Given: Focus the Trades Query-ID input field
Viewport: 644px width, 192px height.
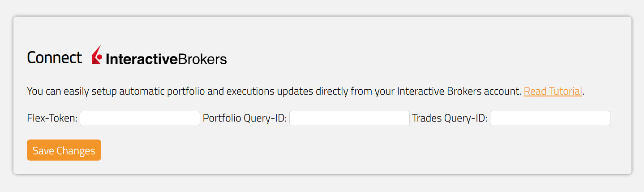Looking at the screenshot, I should pos(550,118).
